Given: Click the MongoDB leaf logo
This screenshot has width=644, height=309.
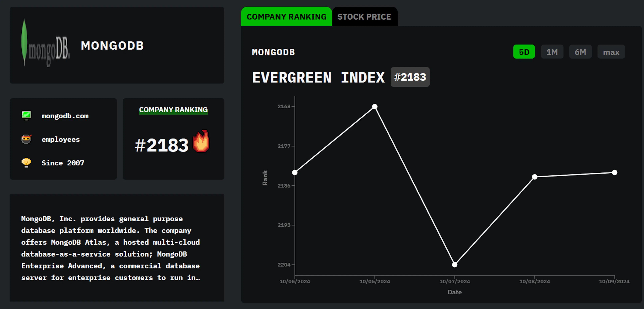Looking at the screenshot, I should (x=45, y=43).
